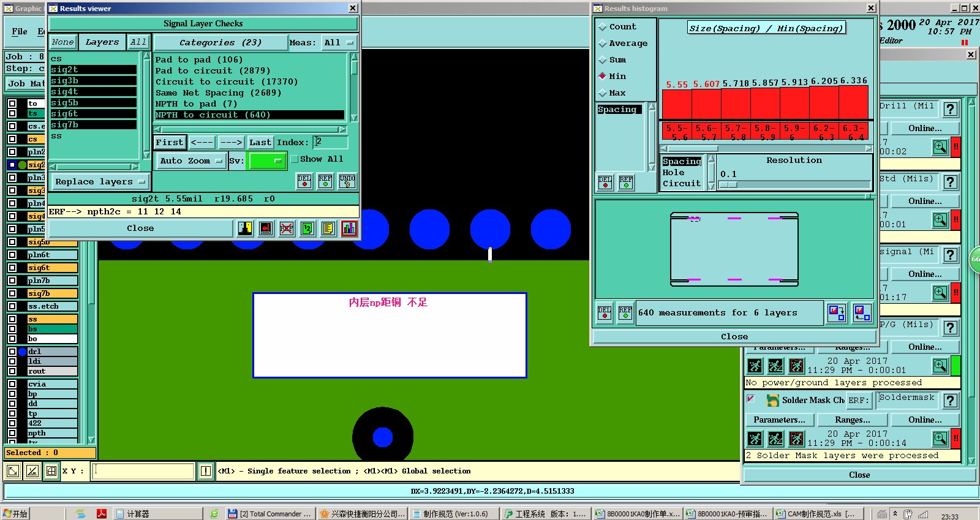Click the left red/blue square icon in Results histogram
This screenshot has height=520, width=980.
[837, 313]
